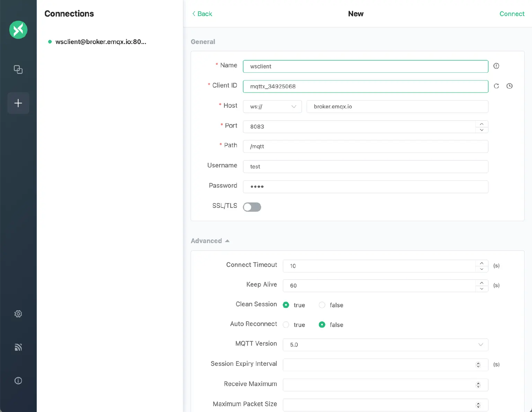The height and width of the screenshot is (412, 532).
Task: Regenerate Client ID with the refresh icon
Action: [x=496, y=86]
